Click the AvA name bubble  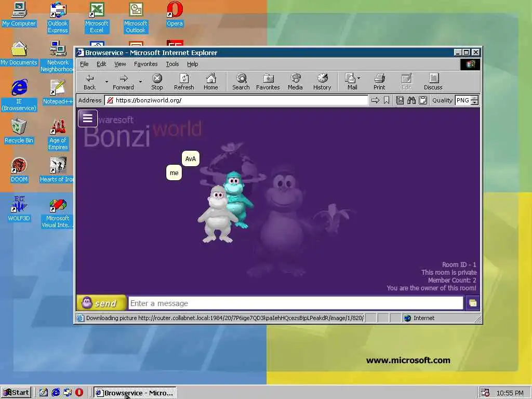click(x=191, y=159)
